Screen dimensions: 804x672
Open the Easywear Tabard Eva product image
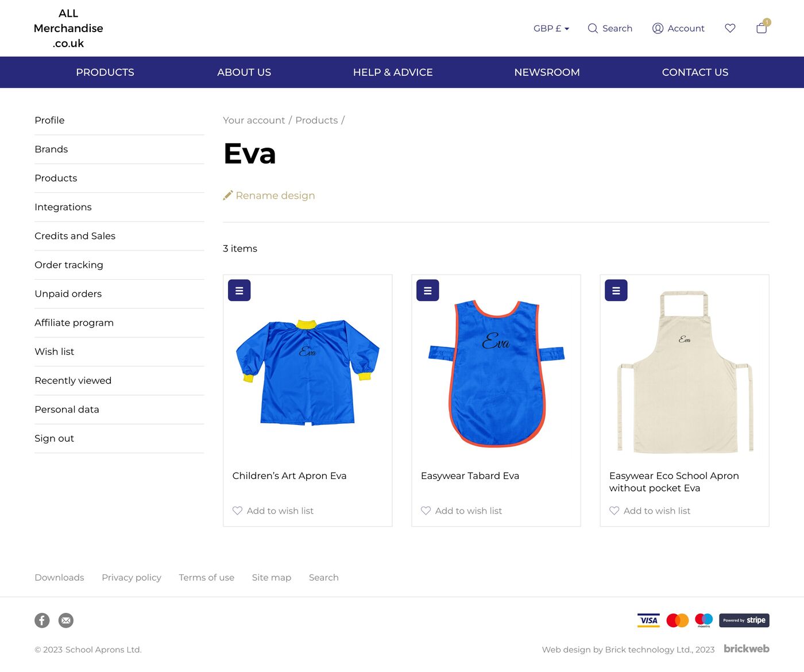496,373
